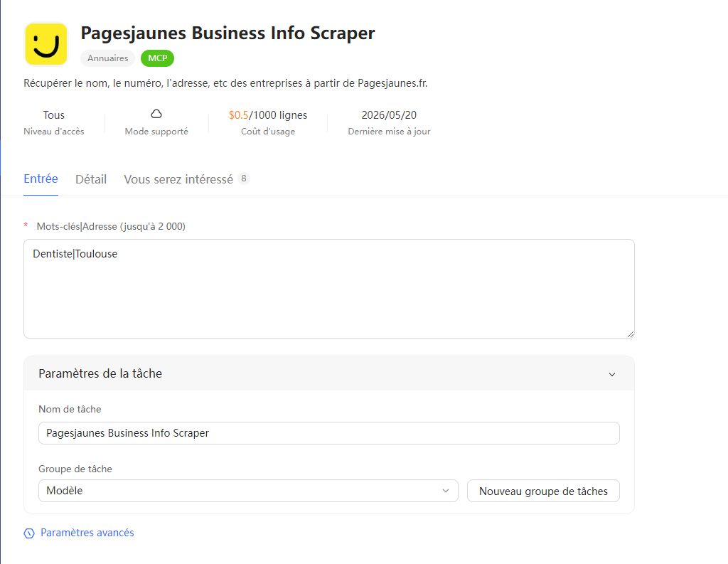
Task: Click the green MCP badge
Action: pos(157,58)
